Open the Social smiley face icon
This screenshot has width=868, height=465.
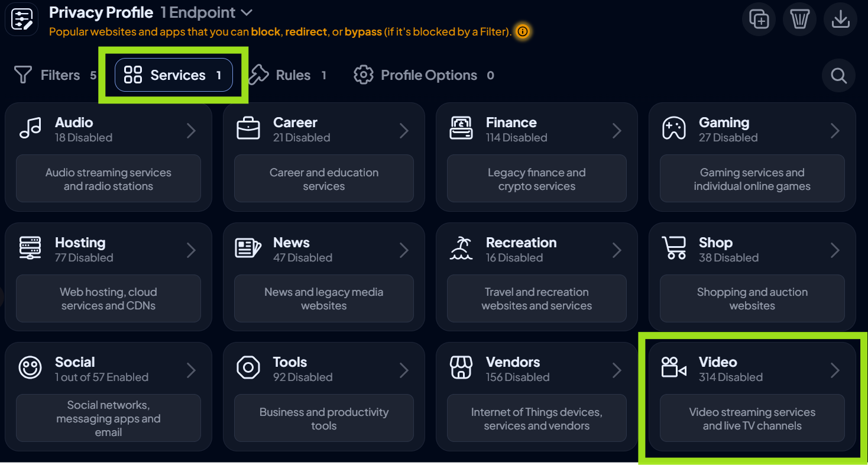tap(30, 369)
